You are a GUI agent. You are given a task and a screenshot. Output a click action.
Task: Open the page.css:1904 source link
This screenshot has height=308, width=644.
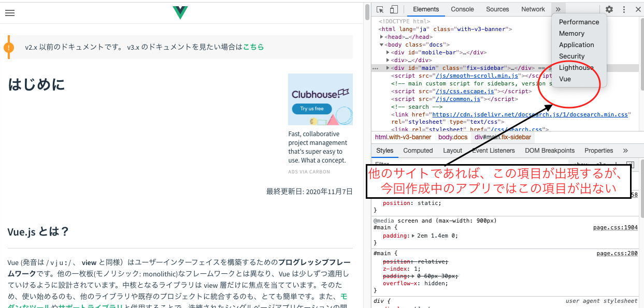pyautogui.click(x=615, y=228)
